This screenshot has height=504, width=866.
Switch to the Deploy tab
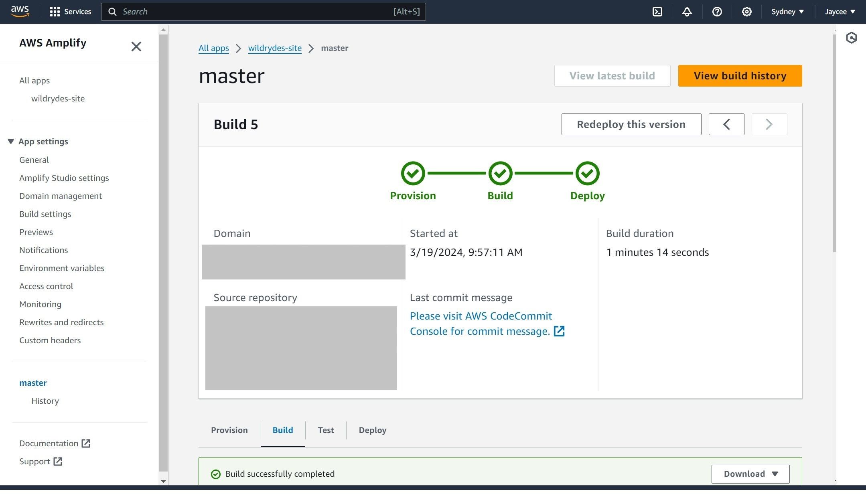pos(372,430)
